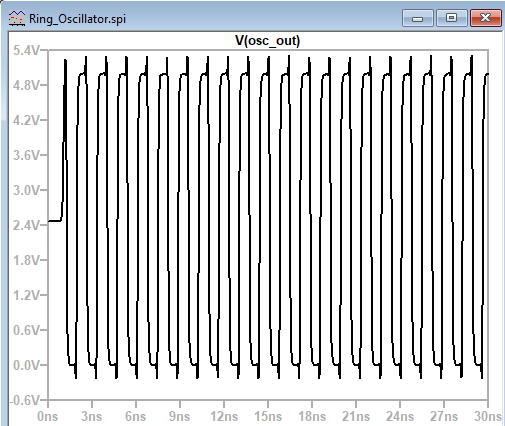
Task: Click the 9ns time axis label
Action: coord(180,417)
